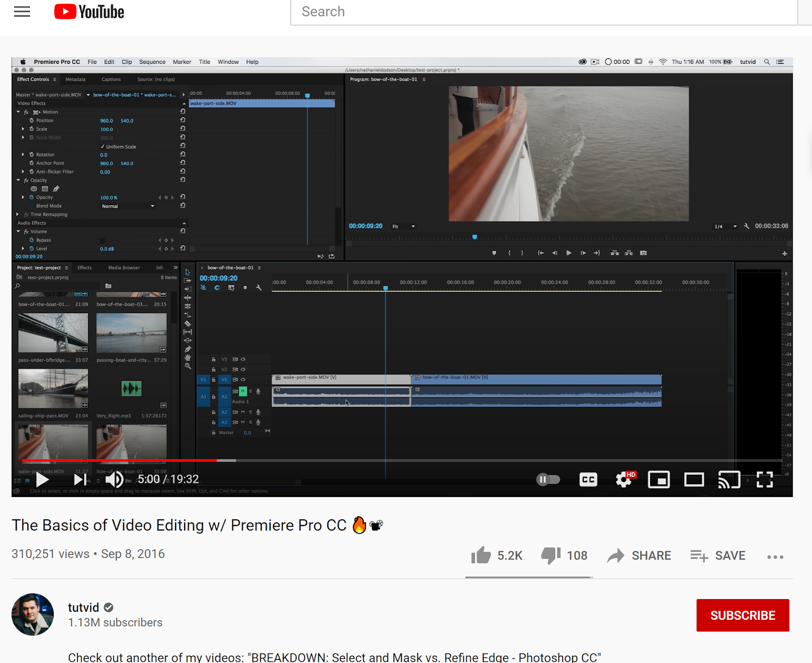Screen dimensions: 812x663
Task: Reset the Rotation parameter
Action: pos(183,154)
